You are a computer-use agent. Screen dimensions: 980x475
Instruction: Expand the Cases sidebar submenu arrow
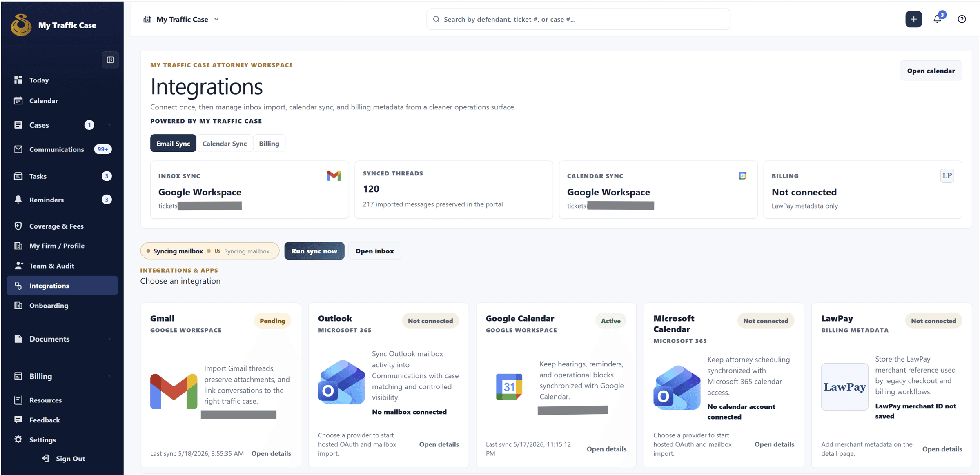click(109, 125)
